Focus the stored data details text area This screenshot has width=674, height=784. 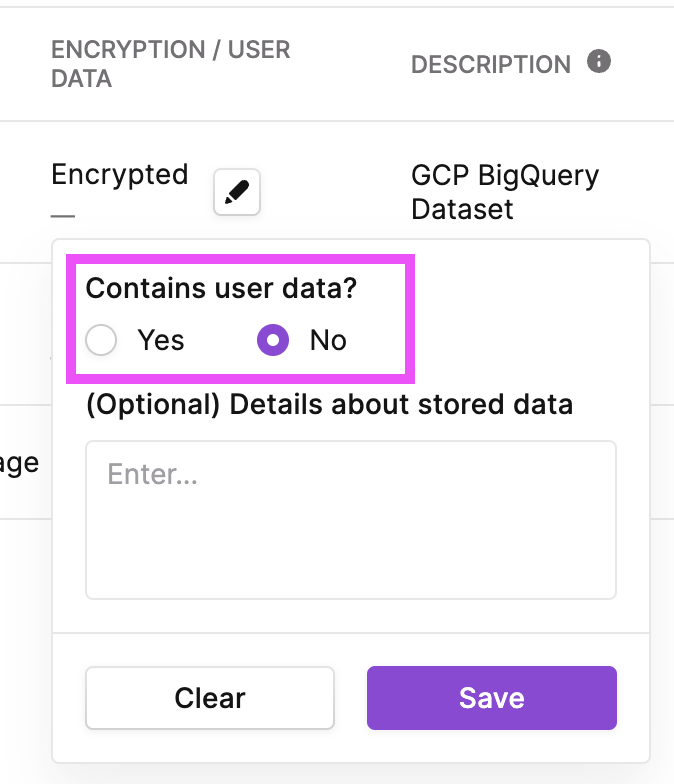(x=351, y=520)
